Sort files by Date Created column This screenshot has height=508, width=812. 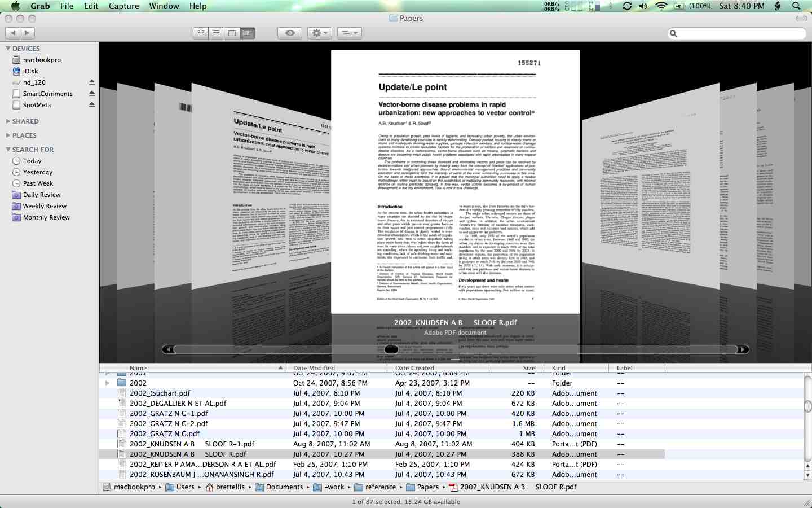point(438,368)
